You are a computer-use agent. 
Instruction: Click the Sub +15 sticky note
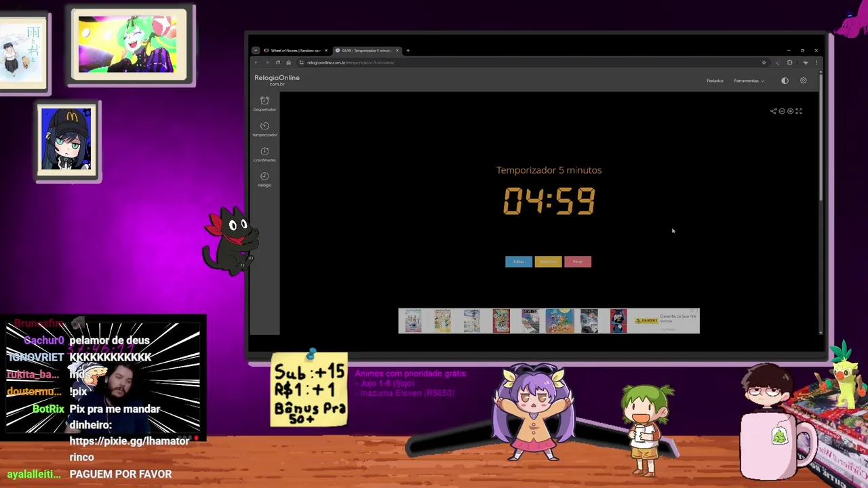tap(309, 390)
